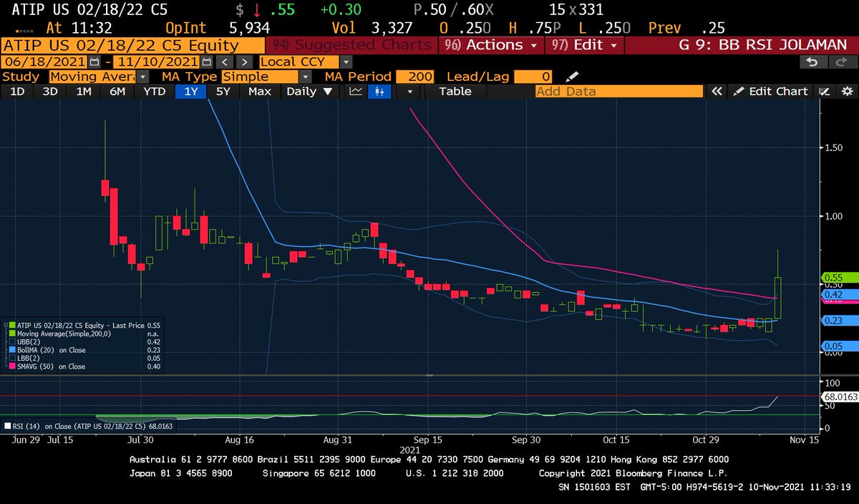
Task: Click the 'OpInt 5,934' header value
Action: pos(218,28)
